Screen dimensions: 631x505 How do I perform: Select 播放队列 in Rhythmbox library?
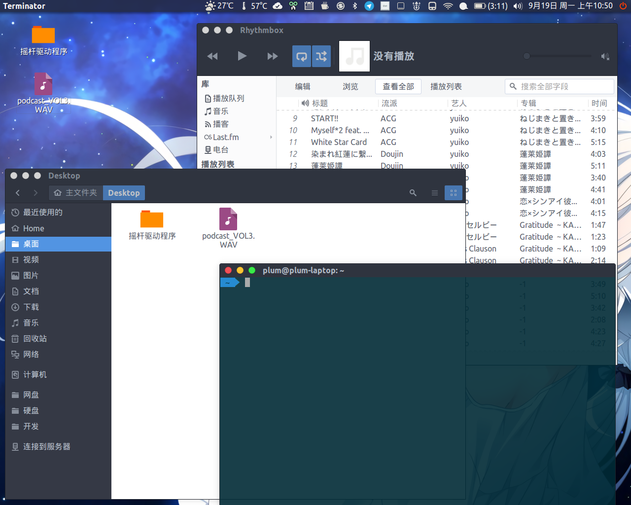[224, 98]
